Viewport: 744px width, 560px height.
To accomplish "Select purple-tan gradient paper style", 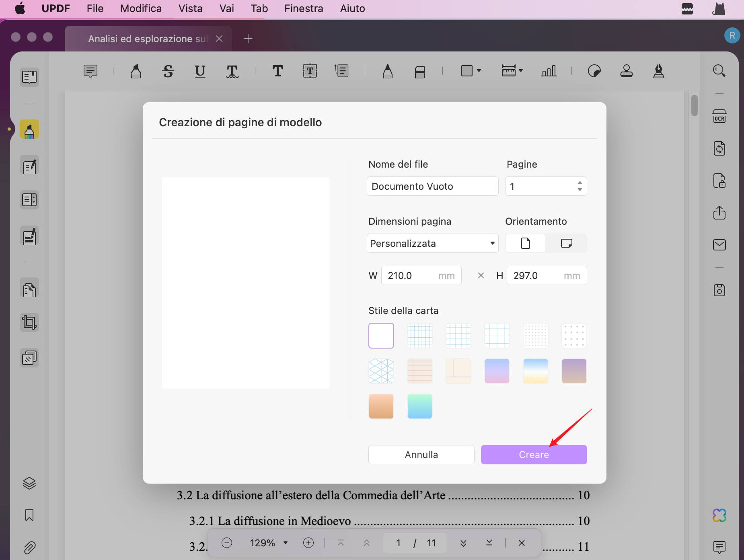I will click(x=574, y=371).
